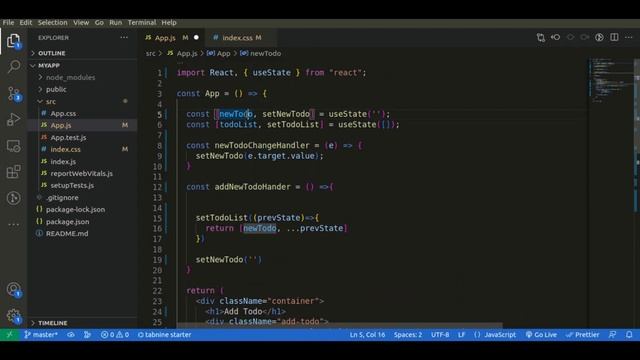
Task: Show additional activity bar views ellipsis
Action: (x=13, y=224)
